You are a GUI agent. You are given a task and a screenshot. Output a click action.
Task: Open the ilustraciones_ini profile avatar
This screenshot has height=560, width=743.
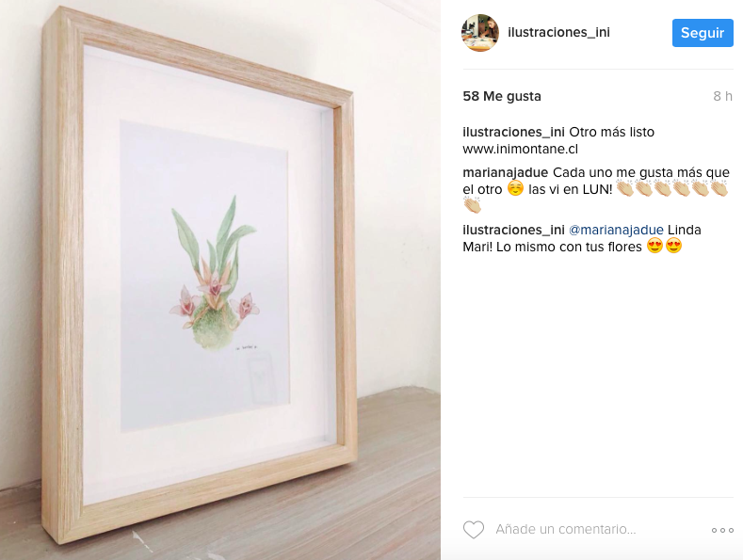pos(480,33)
